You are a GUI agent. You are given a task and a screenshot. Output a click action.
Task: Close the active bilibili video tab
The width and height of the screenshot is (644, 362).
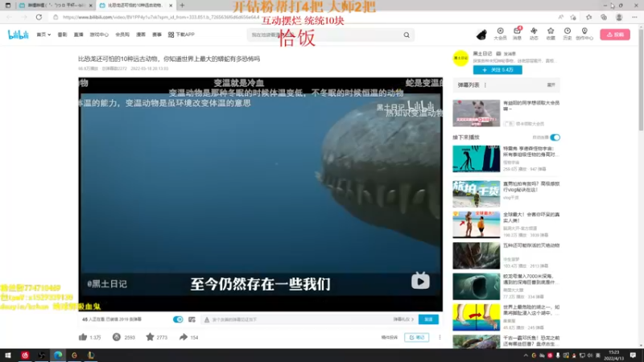point(171,6)
